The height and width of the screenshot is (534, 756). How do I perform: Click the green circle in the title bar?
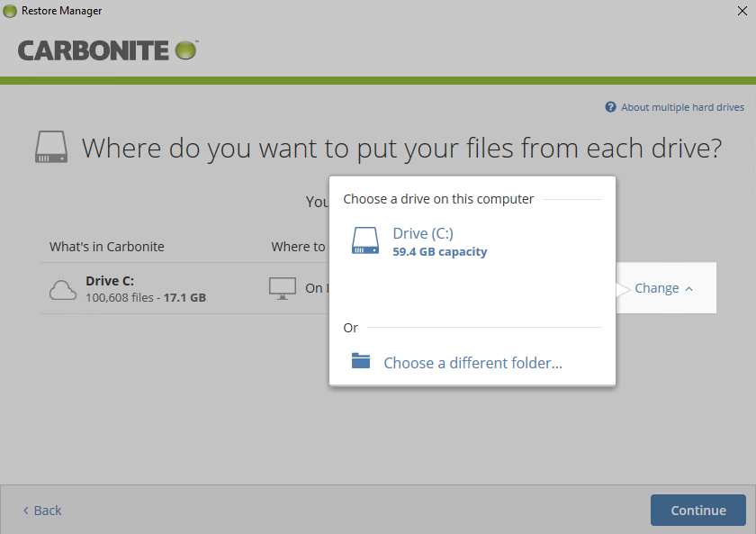[11, 11]
